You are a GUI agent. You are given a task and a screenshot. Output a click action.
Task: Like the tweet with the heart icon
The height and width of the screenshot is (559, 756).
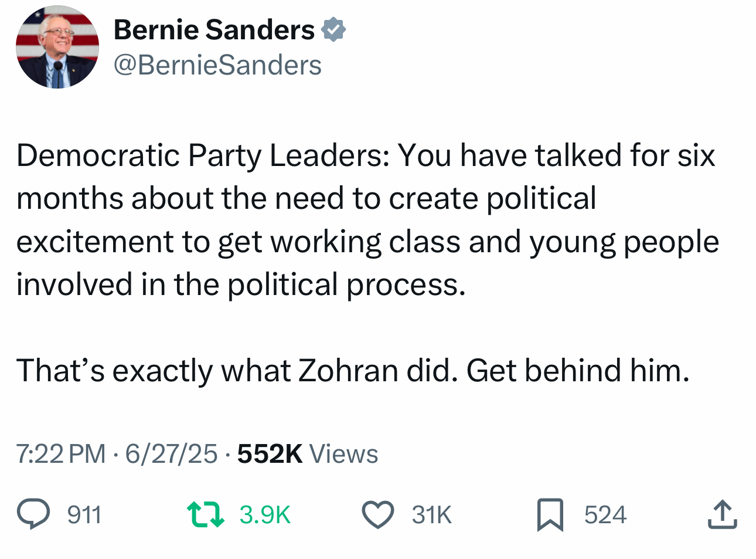pyautogui.click(x=377, y=514)
